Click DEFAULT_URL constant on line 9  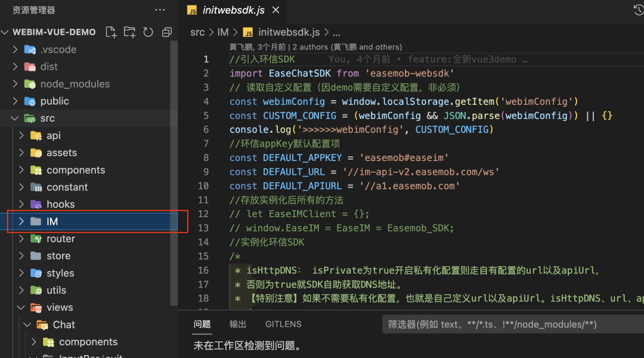point(293,172)
